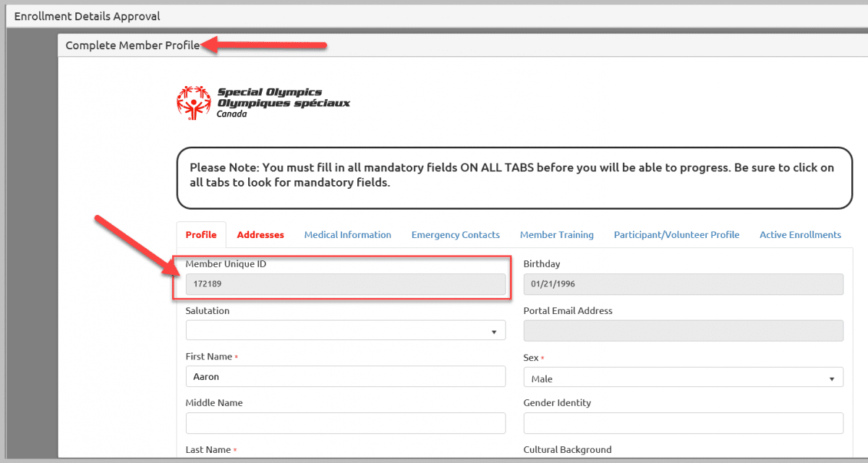Switch to the Active Enrollments tab
The image size is (868, 463).
(x=800, y=234)
